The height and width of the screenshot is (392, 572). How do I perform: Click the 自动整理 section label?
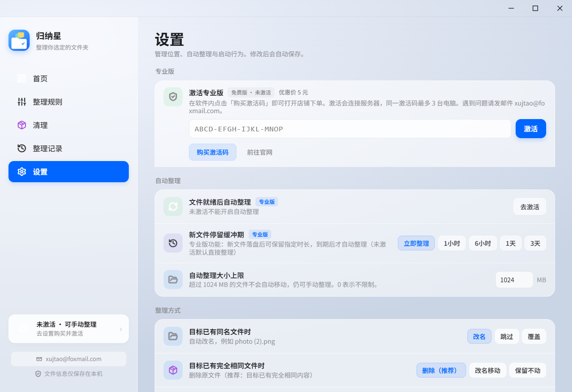tap(168, 181)
